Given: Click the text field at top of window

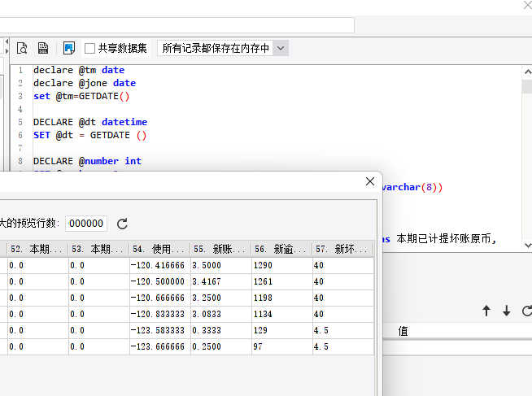Looking at the screenshot, I should (x=177, y=25).
